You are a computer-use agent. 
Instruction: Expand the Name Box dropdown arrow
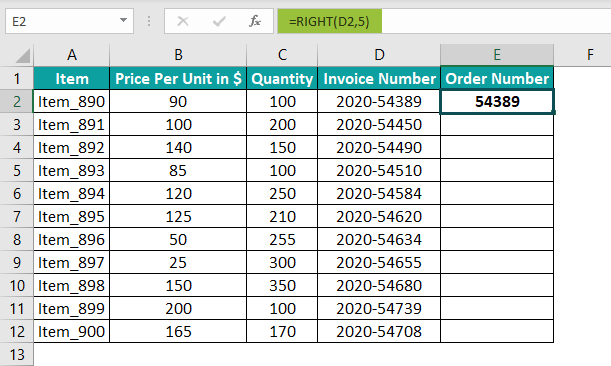click(x=123, y=21)
